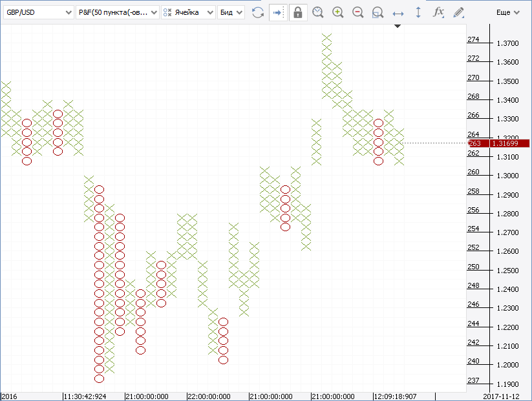Select the pencil drawing tool
Viewport: 532px width, 401px height.
(458, 12)
